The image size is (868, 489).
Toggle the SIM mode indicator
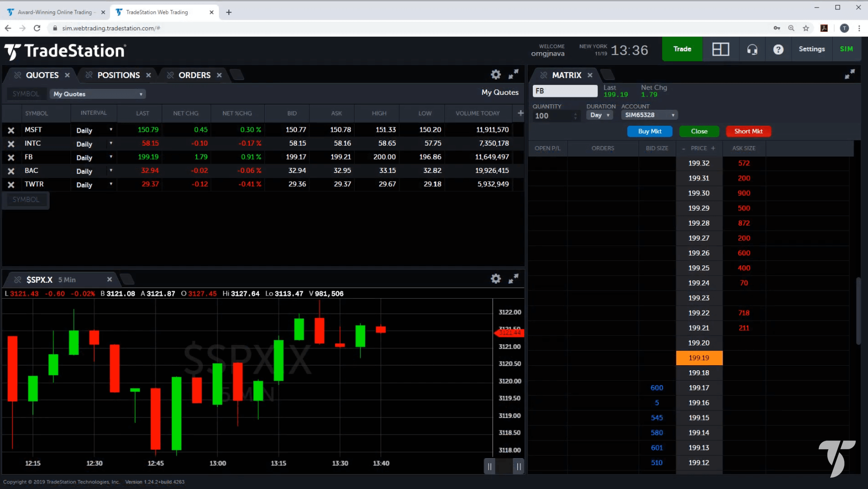[x=846, y=49]
